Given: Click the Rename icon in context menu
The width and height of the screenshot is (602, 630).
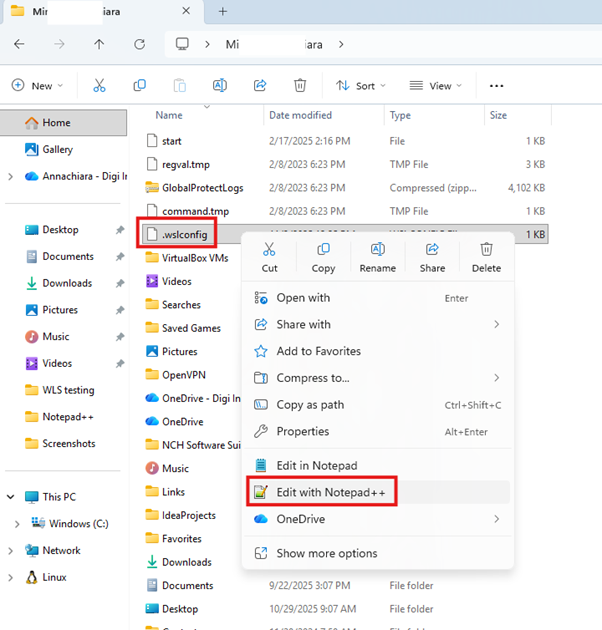Looking at the screenshot, I should 377,250.
